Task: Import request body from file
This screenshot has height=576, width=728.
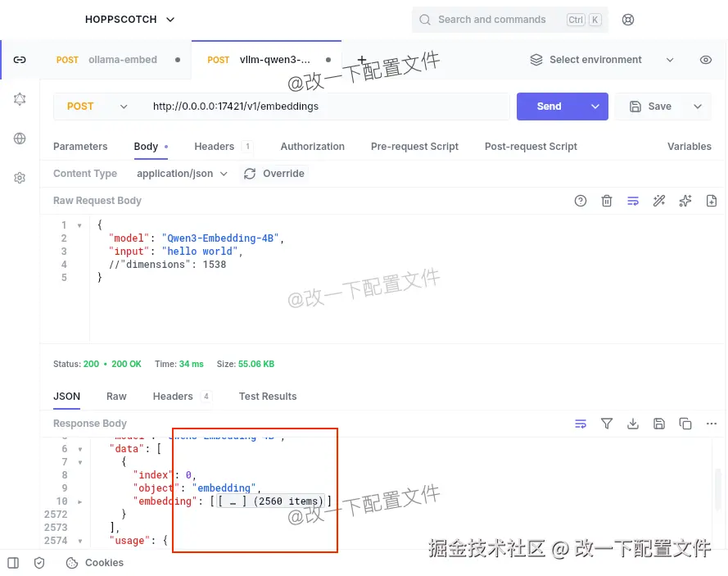Action: coord(712,201)
